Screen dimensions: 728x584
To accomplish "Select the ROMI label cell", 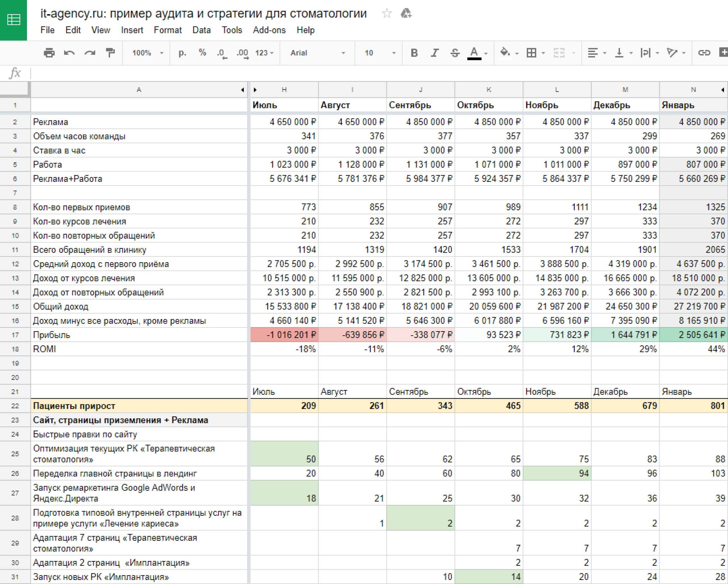I will [x=139, y=349].
